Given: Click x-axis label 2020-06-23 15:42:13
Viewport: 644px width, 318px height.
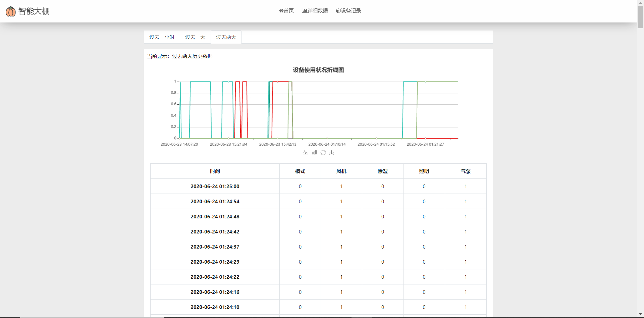Looking at the screenshot, I should (278, 144).
